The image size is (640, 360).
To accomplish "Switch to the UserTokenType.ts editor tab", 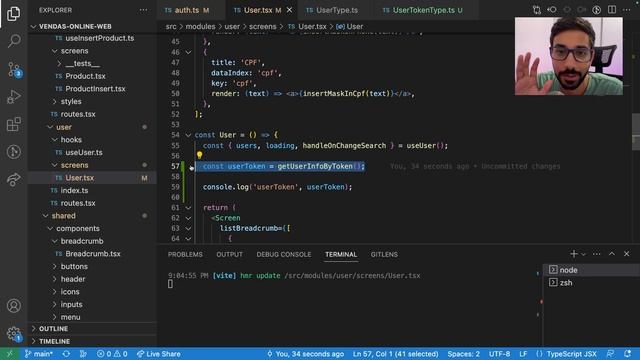I will click(423, 10).
